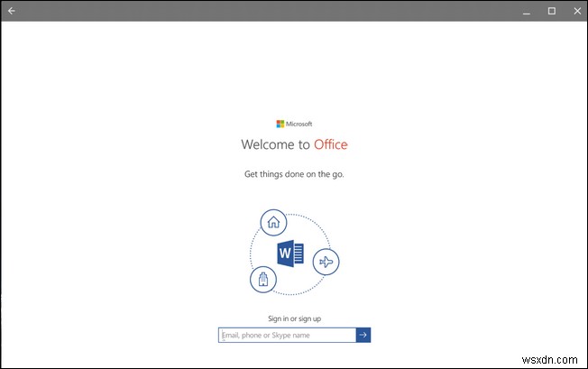This screenshot has height=369, width=588.
Task: Click the home icon circle
Action: 274,222
